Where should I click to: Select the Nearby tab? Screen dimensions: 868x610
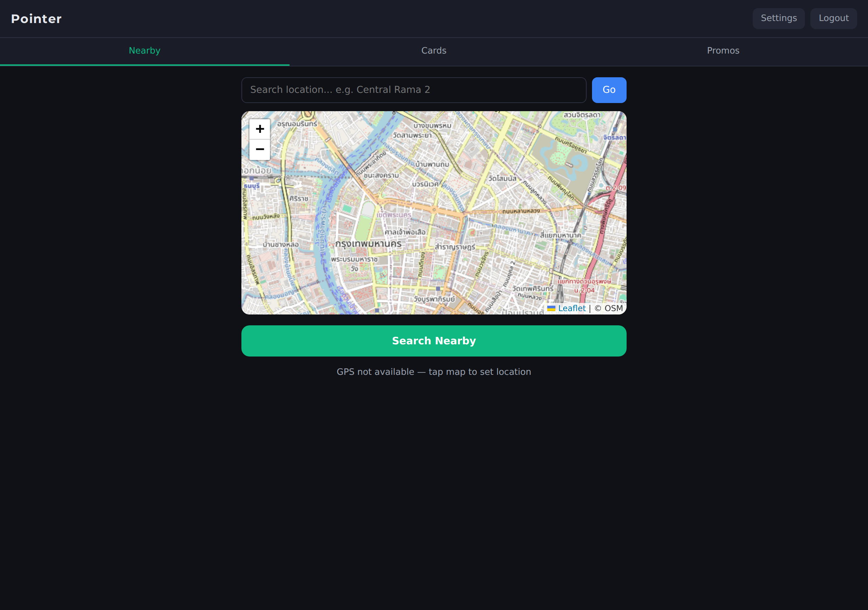pos(144,50)
